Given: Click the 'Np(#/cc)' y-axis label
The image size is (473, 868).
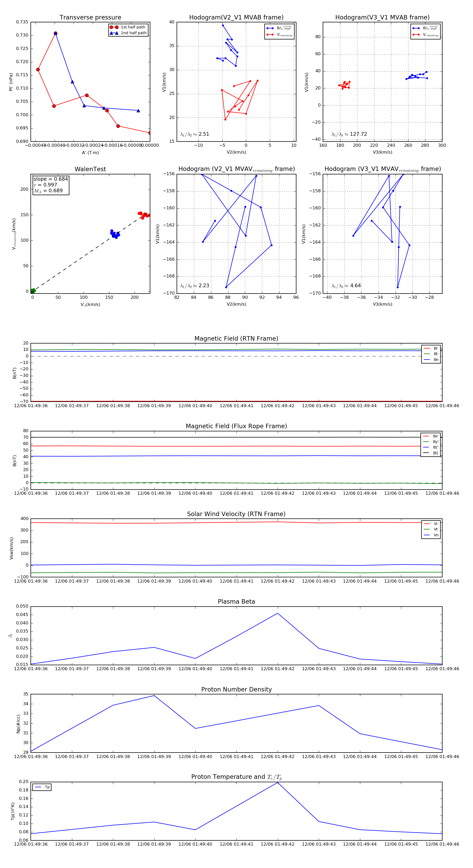Looking at the screenshot, I should point(18,724).
